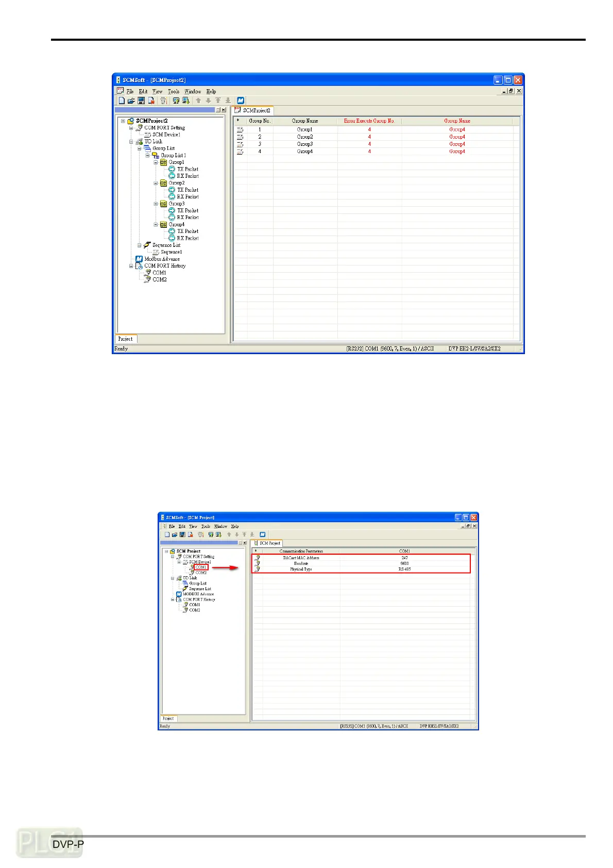Image resolution: width=613 pixels, height=868 pixels.
Task: Click New file icon in SCMProject2 window toolbar
Action: tap(122, 101)
